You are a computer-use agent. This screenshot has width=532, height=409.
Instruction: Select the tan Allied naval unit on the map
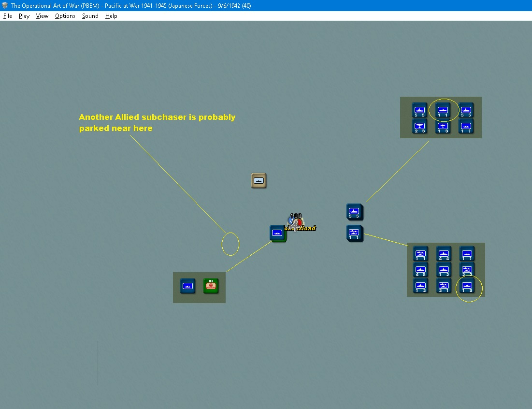coord(259,180)
